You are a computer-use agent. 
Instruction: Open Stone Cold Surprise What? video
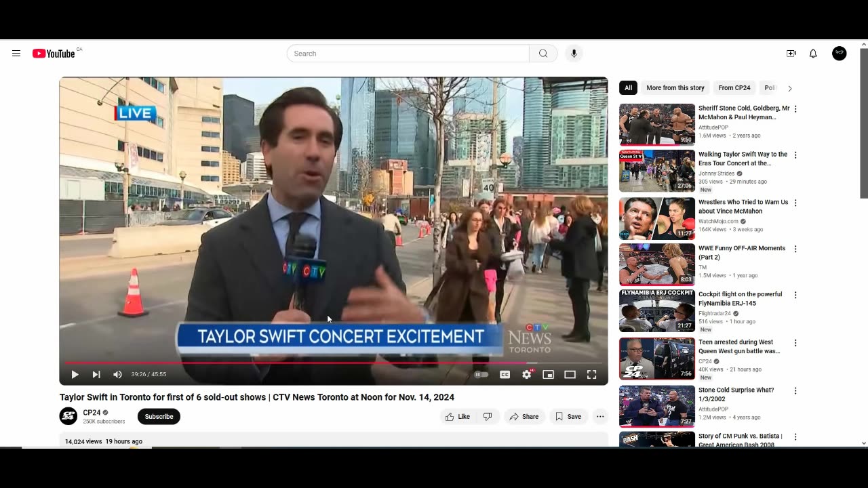(736, 394)
